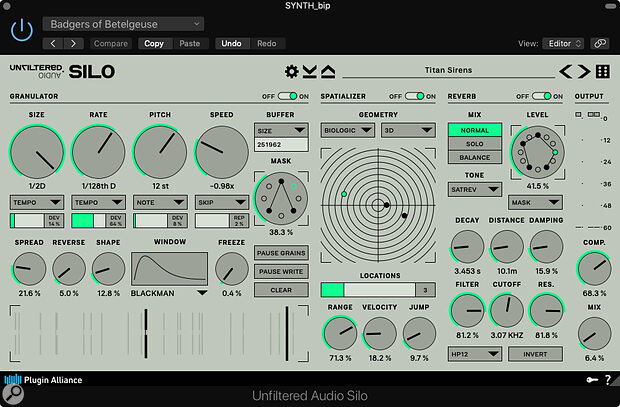The image size is (620, 407).
Task: Select stereo output meter icon
Action: click(x=593, y=114)
